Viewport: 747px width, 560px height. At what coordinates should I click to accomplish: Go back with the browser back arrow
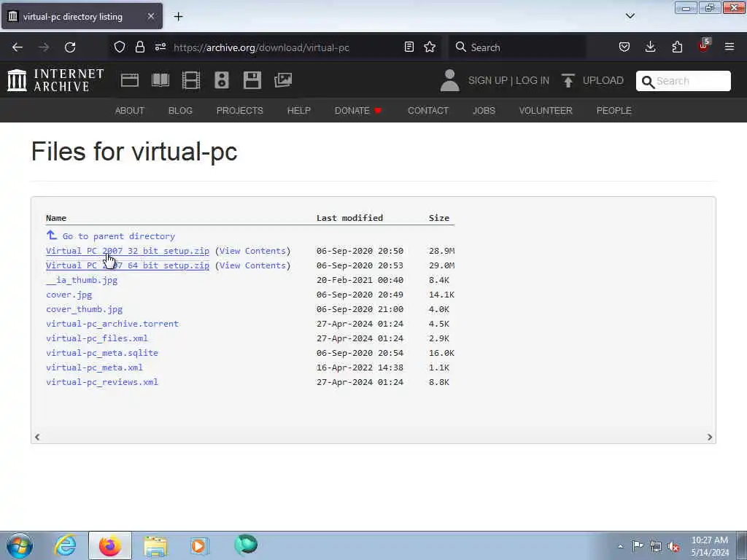point(18,47)
